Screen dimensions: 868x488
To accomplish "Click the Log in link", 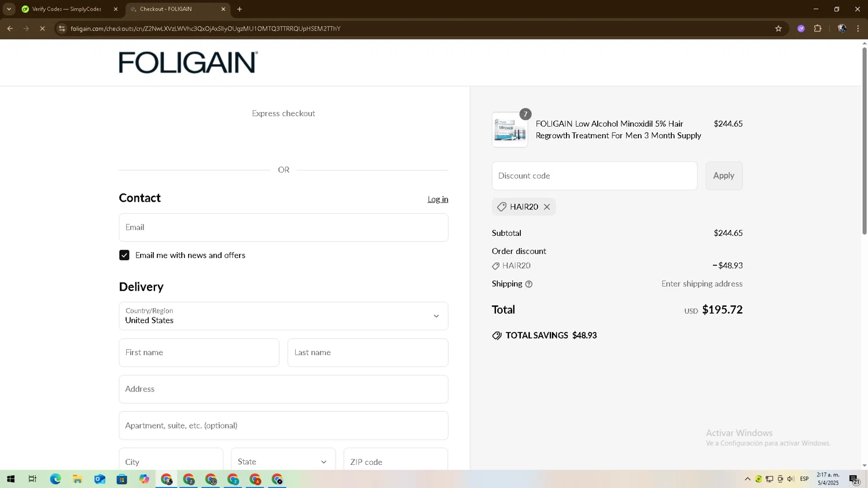I will (x=437, y=199).
